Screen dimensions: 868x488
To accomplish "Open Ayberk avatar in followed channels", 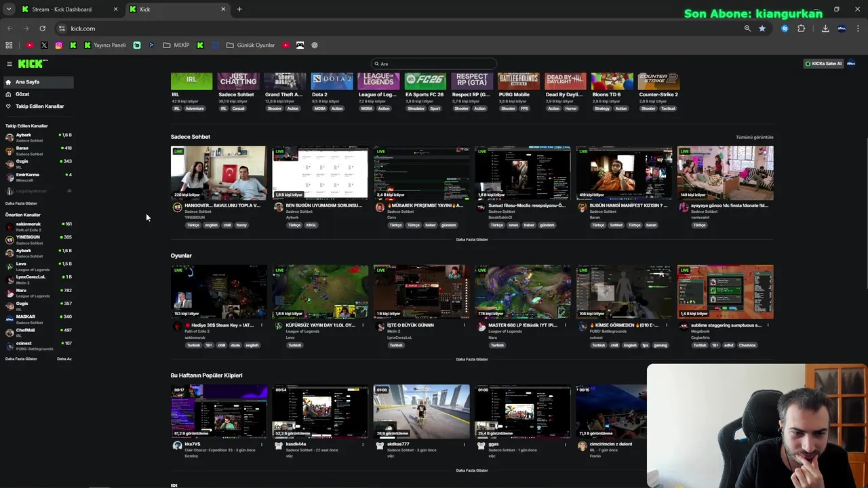I will pos(9,137).
